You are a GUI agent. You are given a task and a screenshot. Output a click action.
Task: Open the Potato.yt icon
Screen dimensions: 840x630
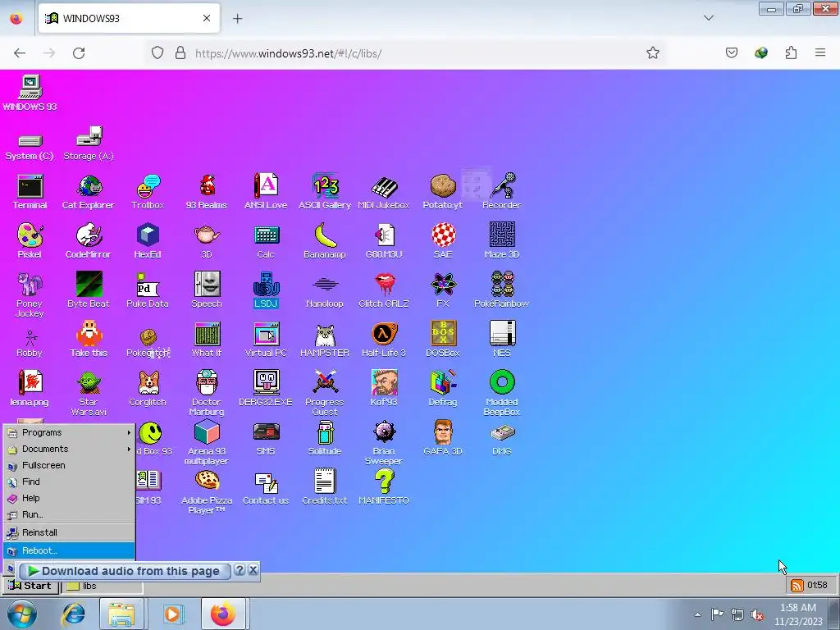click(442, 191)
